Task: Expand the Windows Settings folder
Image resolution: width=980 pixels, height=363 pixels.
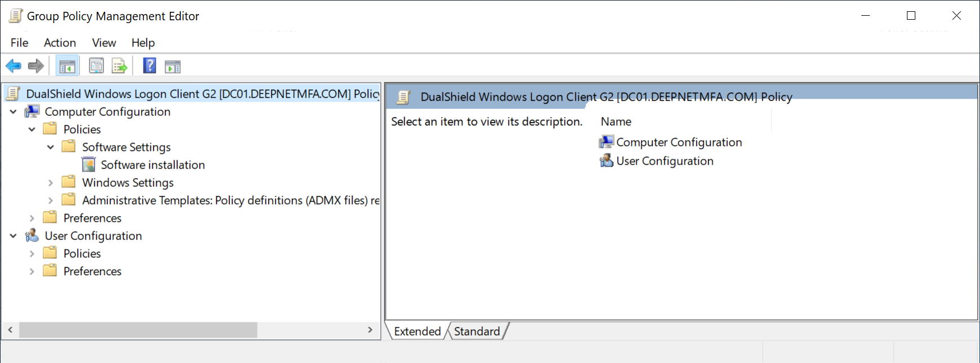Action: point(51,183)
